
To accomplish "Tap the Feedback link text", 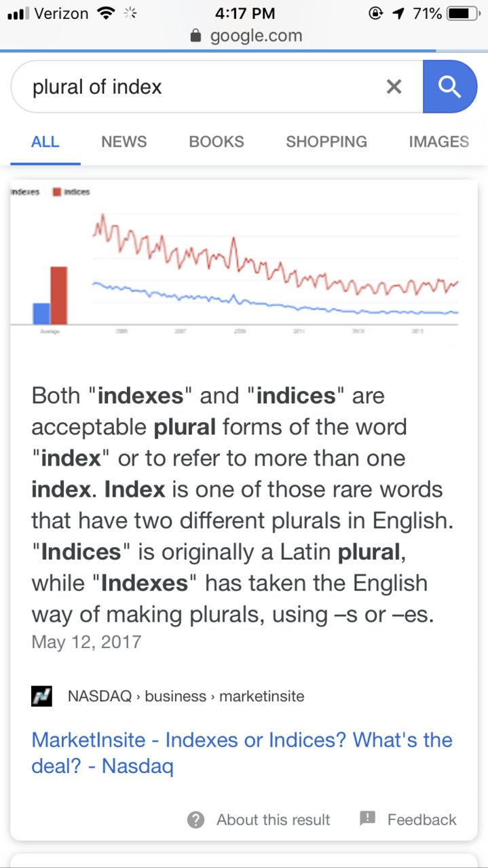I will pyautogui.click(x=422, y=820).
